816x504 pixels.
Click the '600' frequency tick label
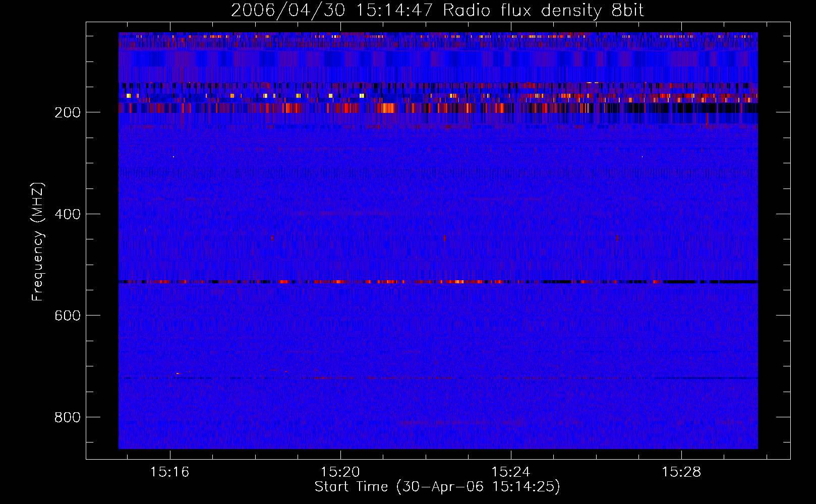click(x=68, y=316)
